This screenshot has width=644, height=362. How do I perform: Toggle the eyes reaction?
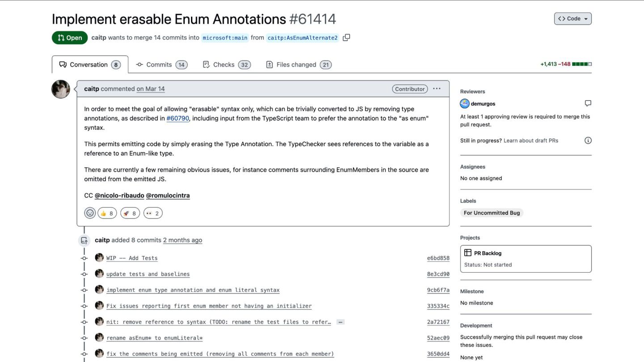pos(153,213)
